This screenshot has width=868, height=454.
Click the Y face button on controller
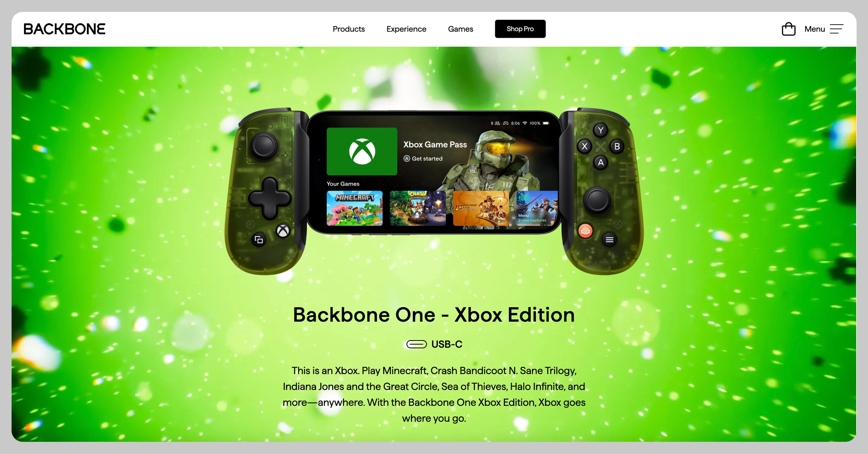[600, 130]
